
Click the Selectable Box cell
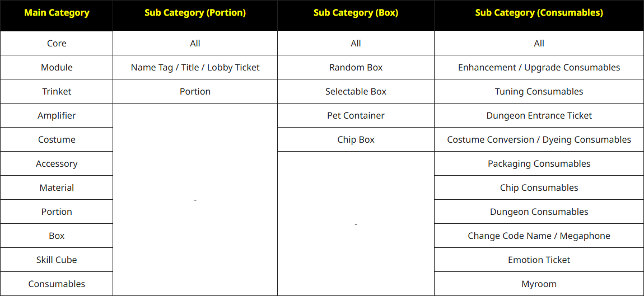(x=356, y=91)
